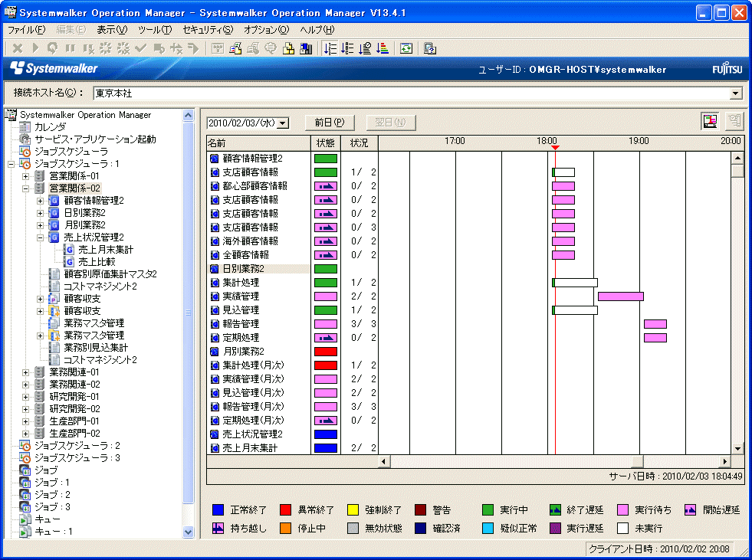Select 顧客別原価集計マスタ2 in the tree
Screen dimensions: 752x560
point(110,273)
